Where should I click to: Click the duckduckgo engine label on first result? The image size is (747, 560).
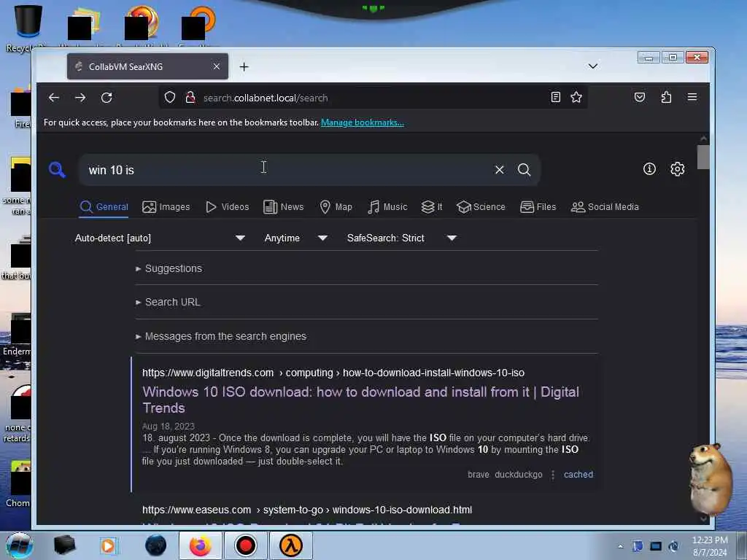[x=519, y=474]
